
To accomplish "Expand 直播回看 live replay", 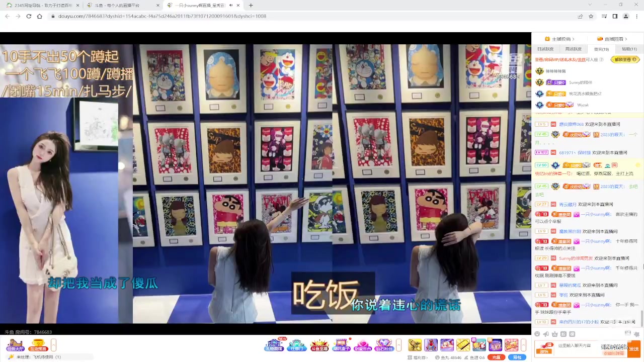I will tap(613, 39).
